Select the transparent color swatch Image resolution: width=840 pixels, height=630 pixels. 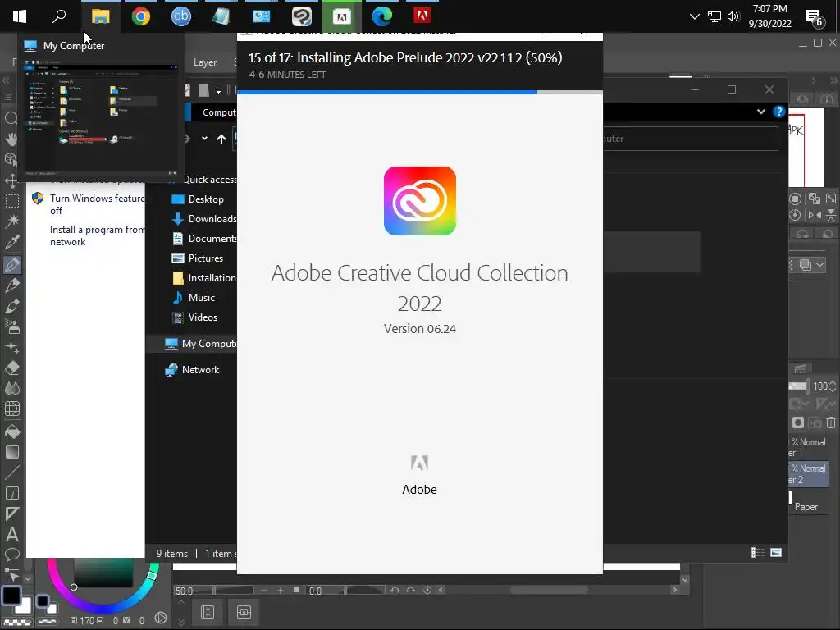click(17, 622)
